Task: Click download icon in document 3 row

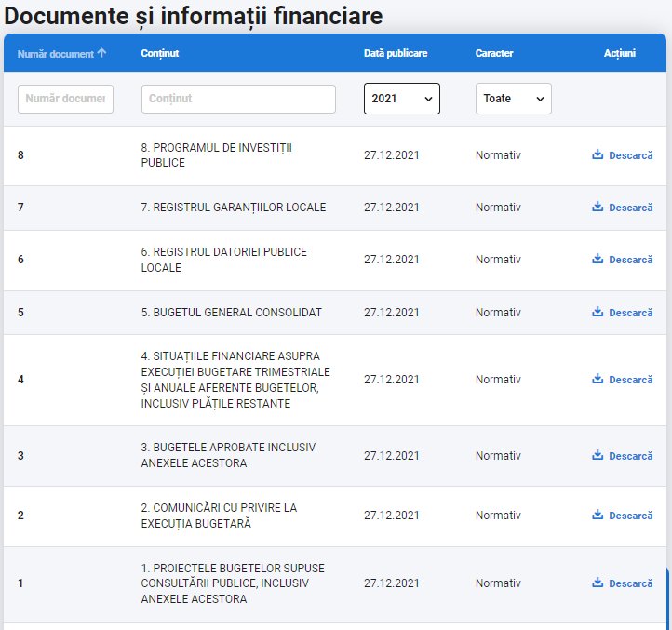Action: 598,455
